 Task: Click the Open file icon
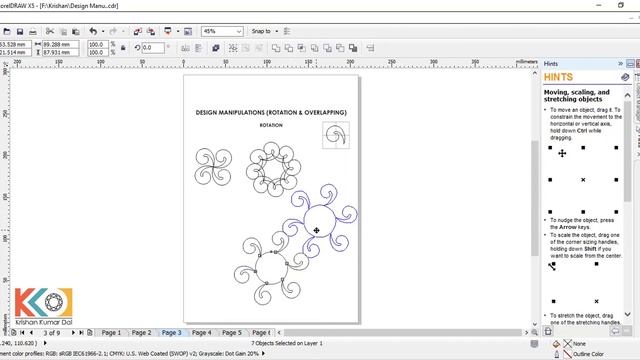7,31
